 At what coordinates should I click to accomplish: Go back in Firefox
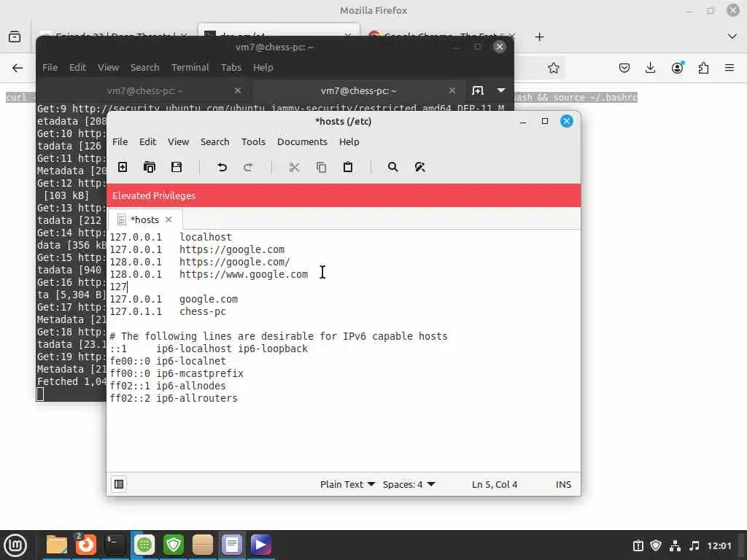point(18,68)
